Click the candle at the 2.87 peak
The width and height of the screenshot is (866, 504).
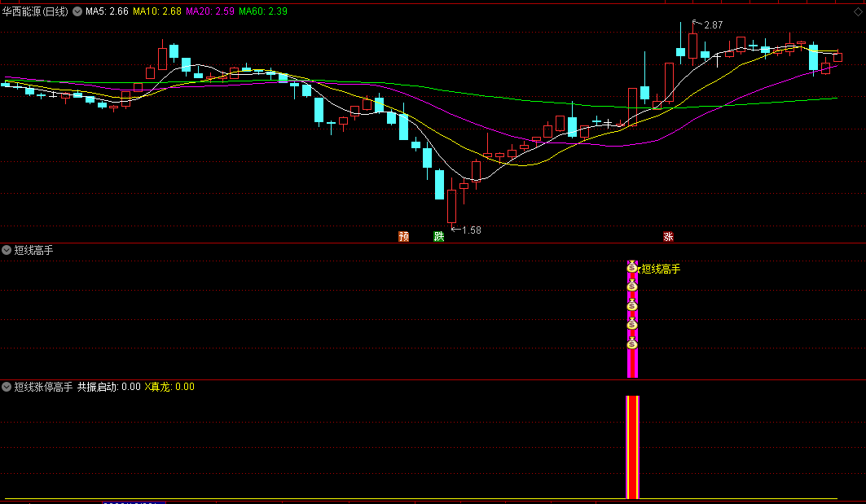click(692, 44)
